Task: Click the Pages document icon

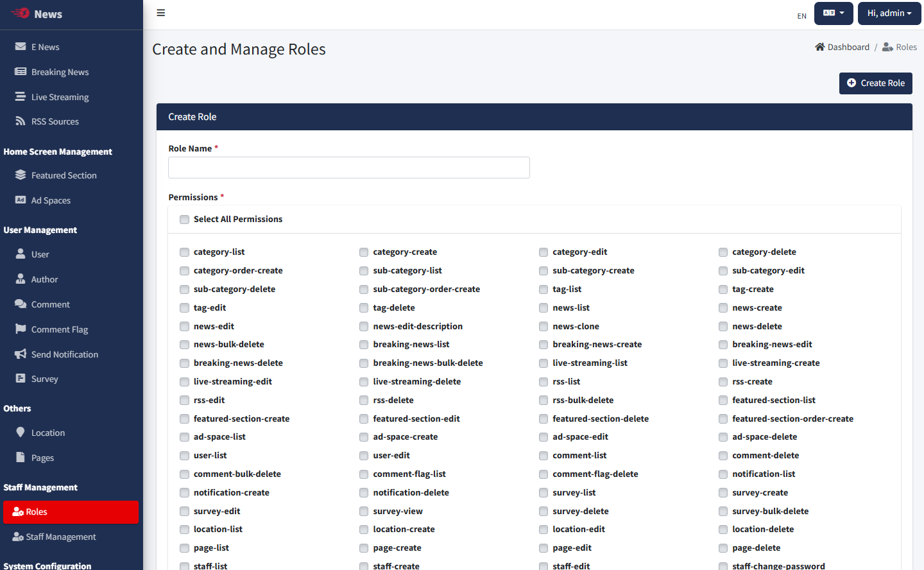Action: pyautogui.click(x=21, y=457)
